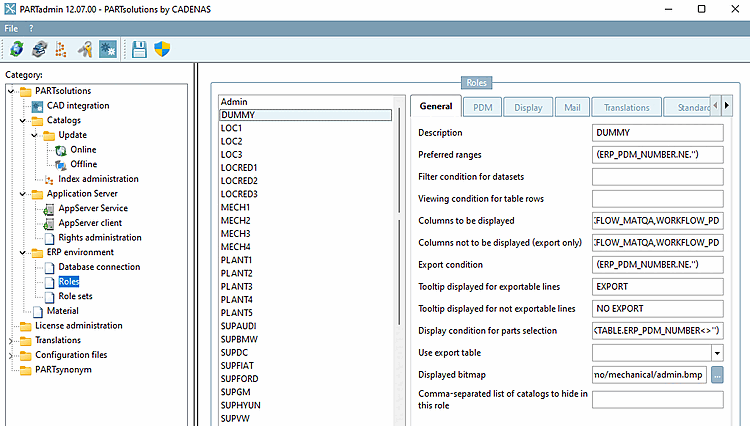Collapse the Update tree node
750x426 pixels.
tap(34, 135)
